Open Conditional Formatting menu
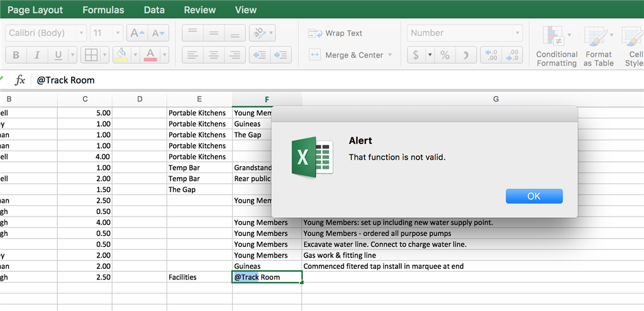 (x=557, y=47)
